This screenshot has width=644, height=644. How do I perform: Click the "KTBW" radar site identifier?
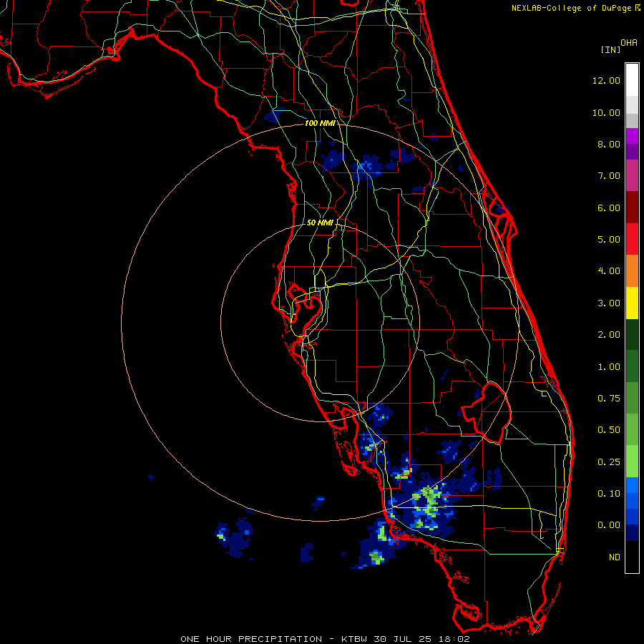[354, 639]
